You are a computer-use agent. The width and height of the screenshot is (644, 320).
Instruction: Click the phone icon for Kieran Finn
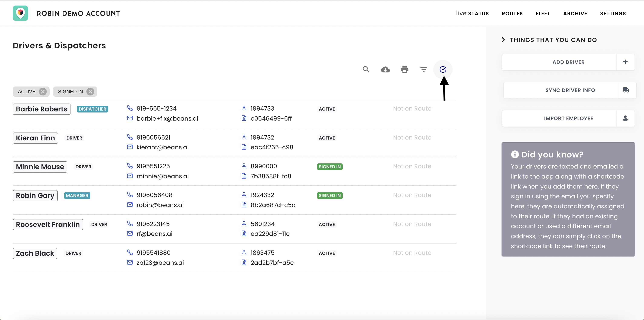[130, 137]
